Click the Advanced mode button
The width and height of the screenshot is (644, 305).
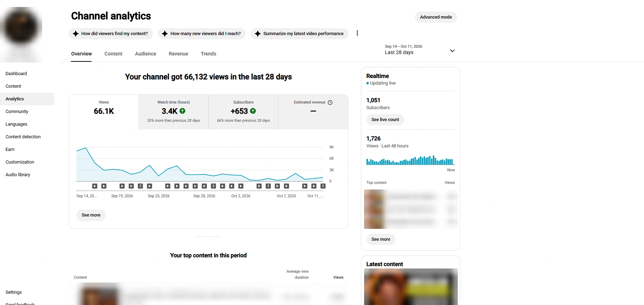point(436,17)
